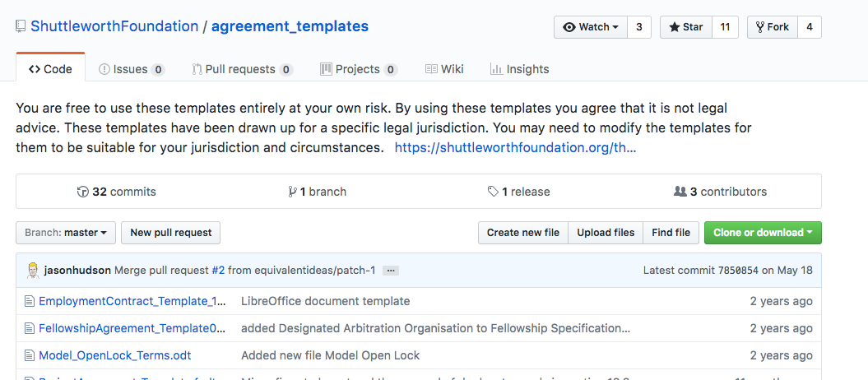Open jasonhudson author link
Screen dimensions: 868x380
click(x=77, y=271)
